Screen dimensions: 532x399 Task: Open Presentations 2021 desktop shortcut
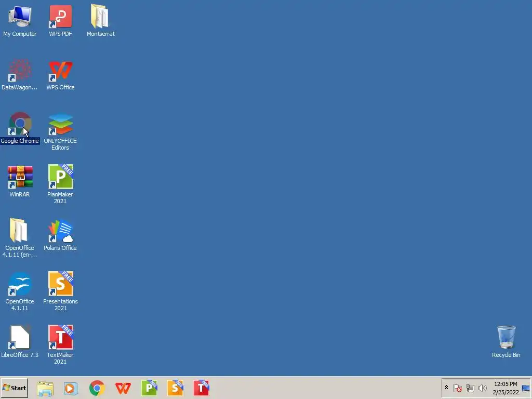pos(60,291)
